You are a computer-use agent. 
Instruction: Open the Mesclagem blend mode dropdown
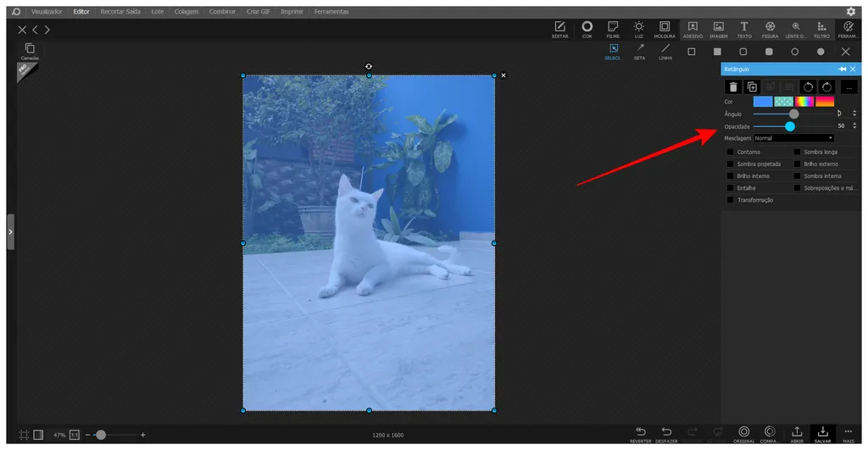point(793,138)
